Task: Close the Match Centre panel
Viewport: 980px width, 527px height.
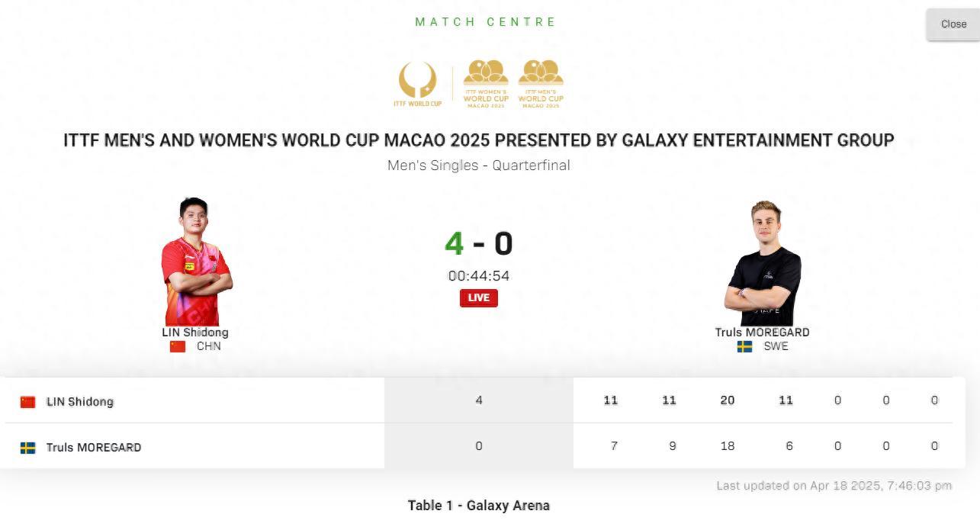Action: [953, 24]
